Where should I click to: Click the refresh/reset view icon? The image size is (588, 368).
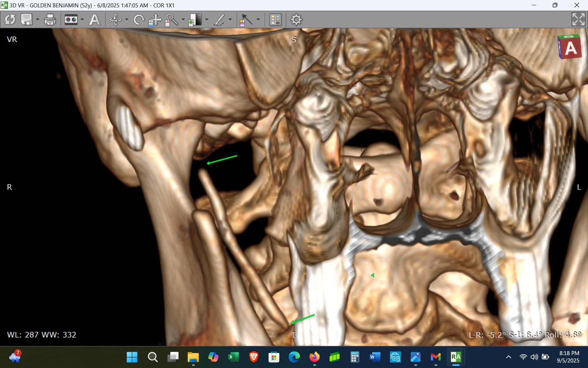10,20
